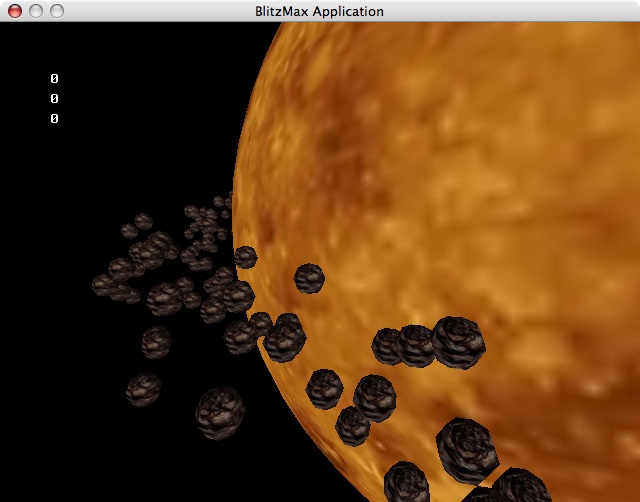Click the lone asteroid over the planet's upper edge
This screenshot has width=640, height=502.
309,278
